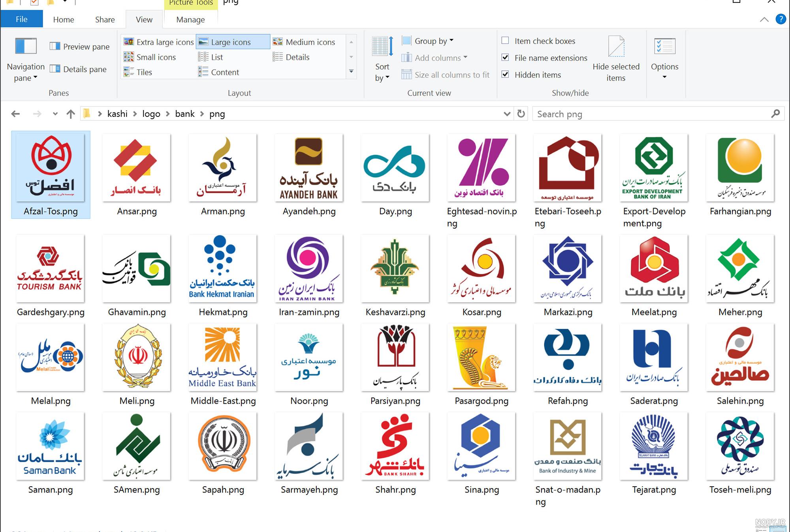Image resolution: width=790 pixels, height=532 pixels.
Task: Switch to the Home tab
Action: click(x=64, y=19)
